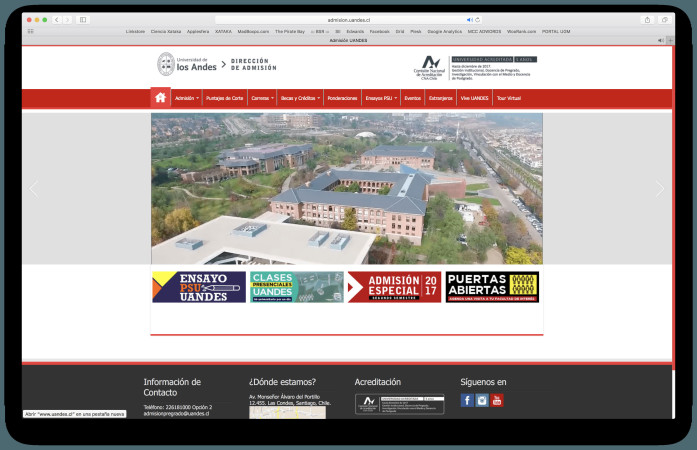Open the footer YouTube icon
Viewport: 697px width, 450px height.
coord(497,400)
